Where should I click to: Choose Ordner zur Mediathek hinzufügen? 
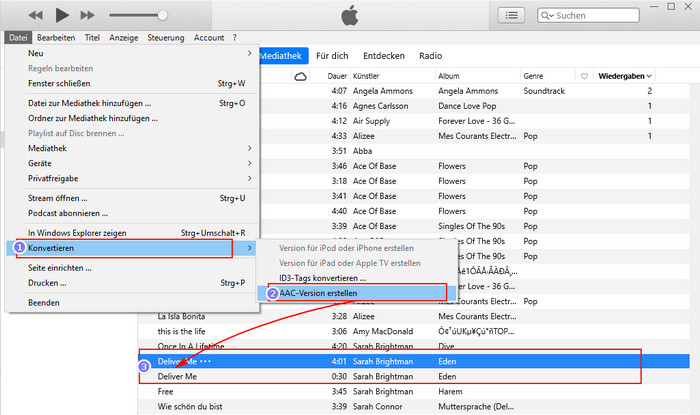132,118
